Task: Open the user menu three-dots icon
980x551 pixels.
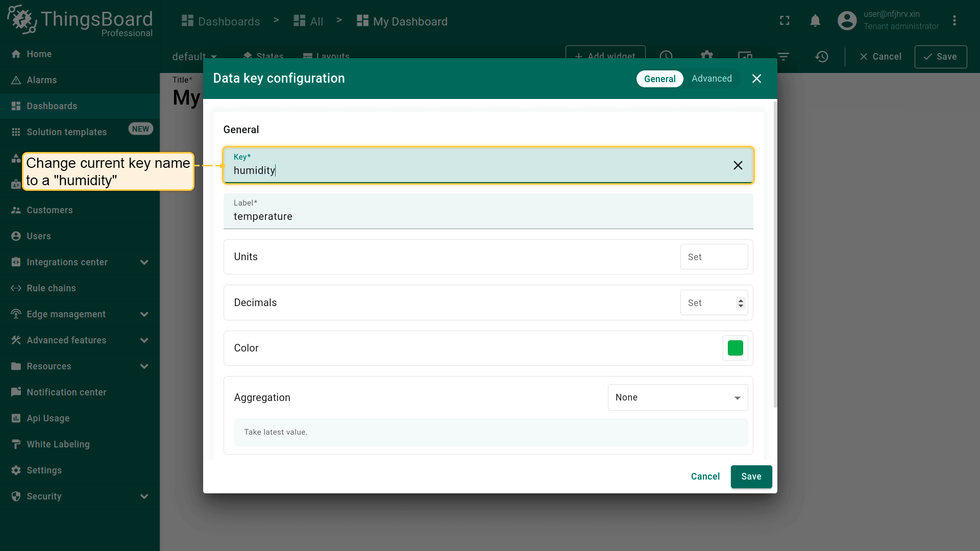Action: [x=954, y=21]
